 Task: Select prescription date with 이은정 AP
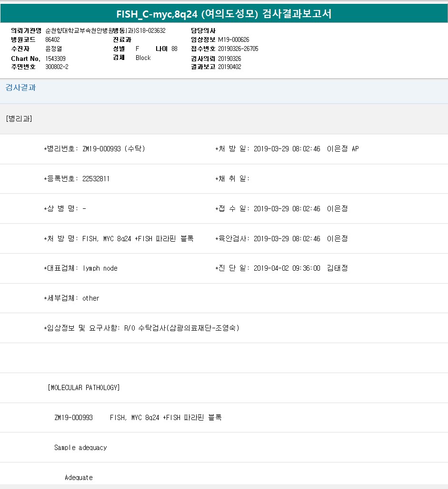(x=306, y=149)
